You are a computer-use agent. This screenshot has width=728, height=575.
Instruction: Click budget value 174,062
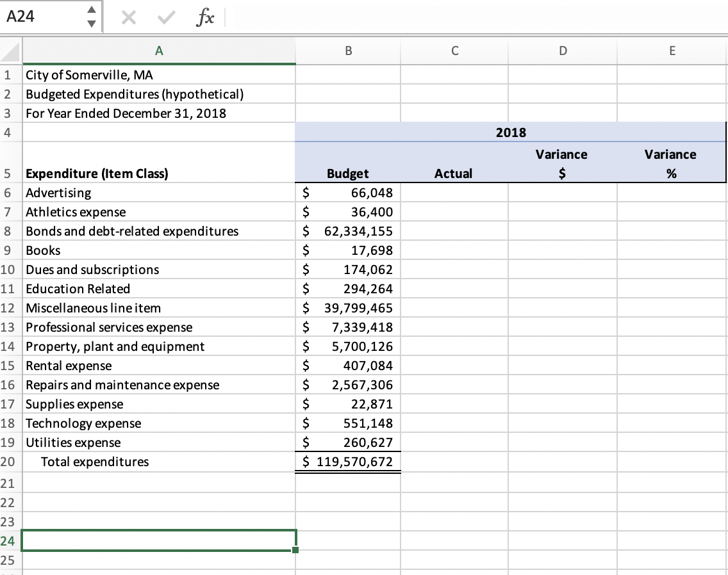[x=348, y=270]
